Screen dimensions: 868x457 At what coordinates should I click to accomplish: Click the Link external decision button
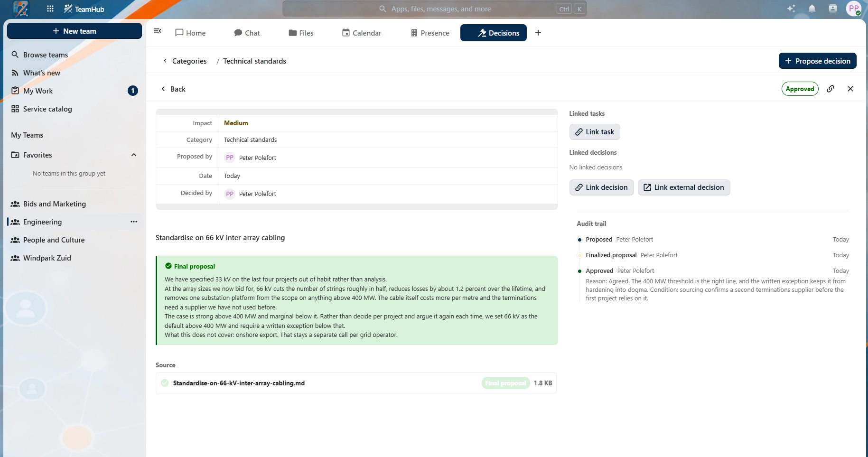click(x=684, y=187)
